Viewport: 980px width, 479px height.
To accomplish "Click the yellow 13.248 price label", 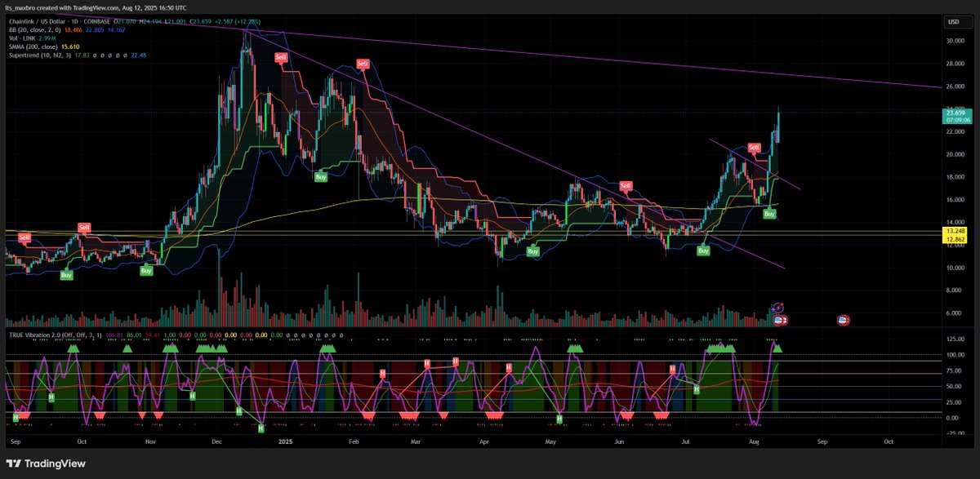I will [956, 231].
